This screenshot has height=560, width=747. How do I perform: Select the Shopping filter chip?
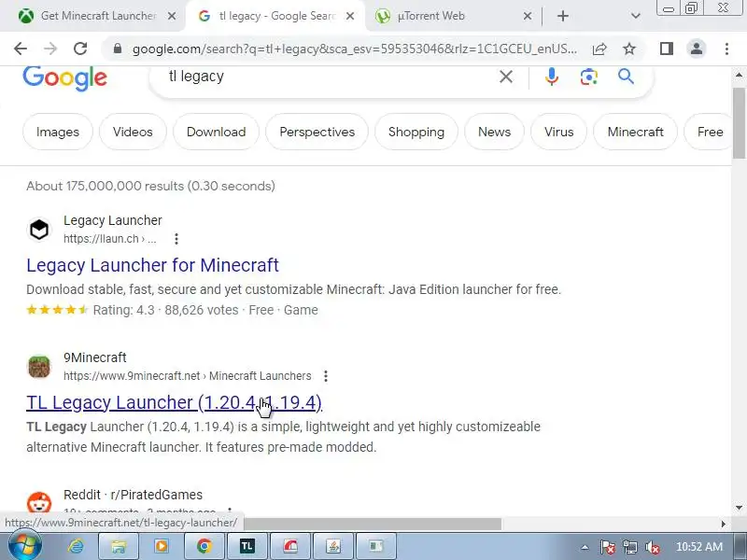pyautogui.click(x=416, y=132)
